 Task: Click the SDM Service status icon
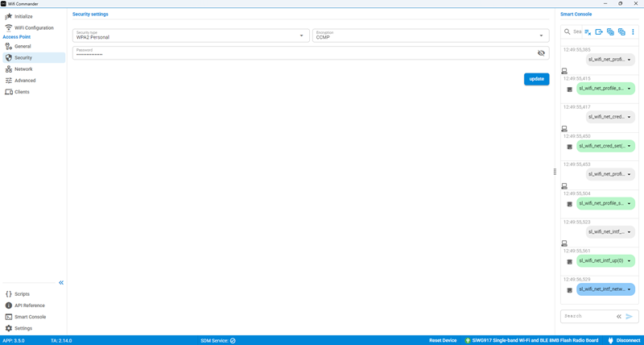pyautogui.click(x=233, y=340)
